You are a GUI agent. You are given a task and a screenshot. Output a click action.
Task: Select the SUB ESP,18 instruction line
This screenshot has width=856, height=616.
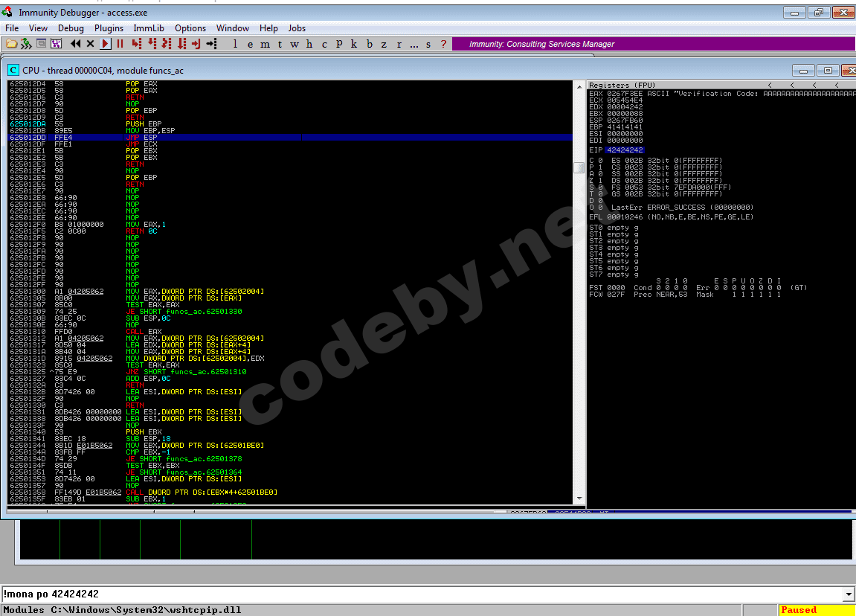[291, 438]
